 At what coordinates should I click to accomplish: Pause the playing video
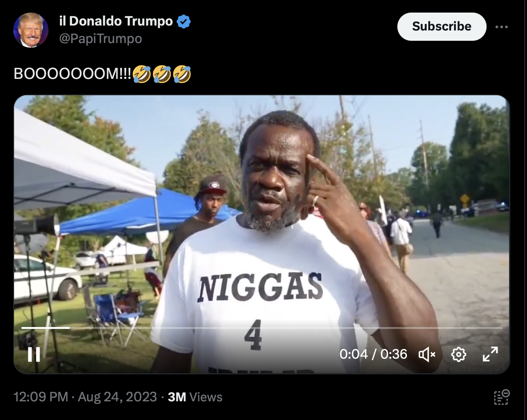pos(34,354)
